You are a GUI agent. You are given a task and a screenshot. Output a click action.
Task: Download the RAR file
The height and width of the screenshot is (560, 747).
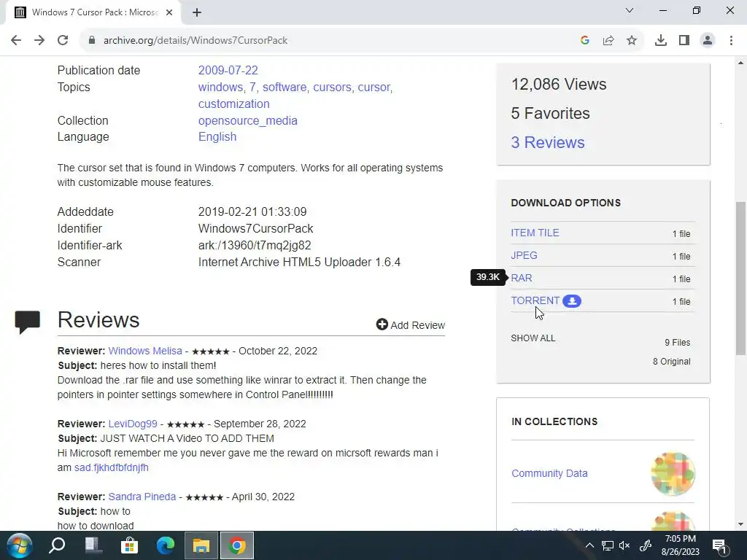click(x=522, y=278)
